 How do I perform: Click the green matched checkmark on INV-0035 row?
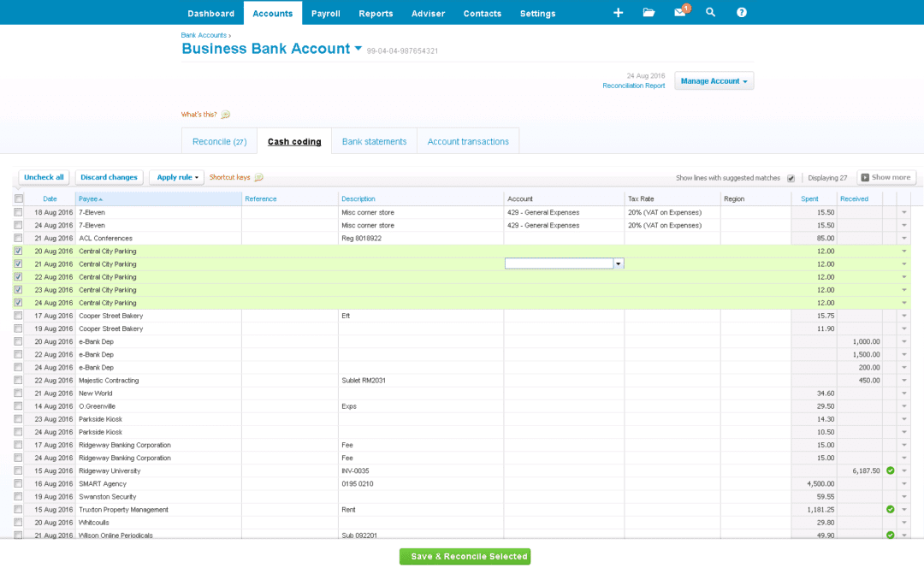pos(890,470)
